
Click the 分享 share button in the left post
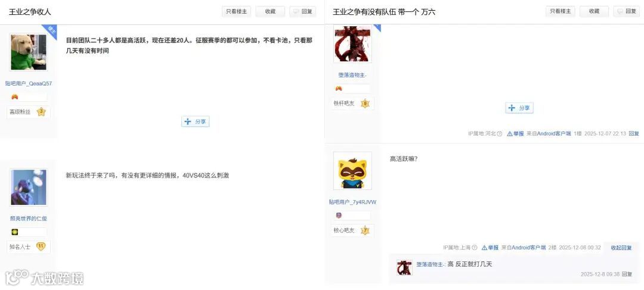tap(196, 121)
